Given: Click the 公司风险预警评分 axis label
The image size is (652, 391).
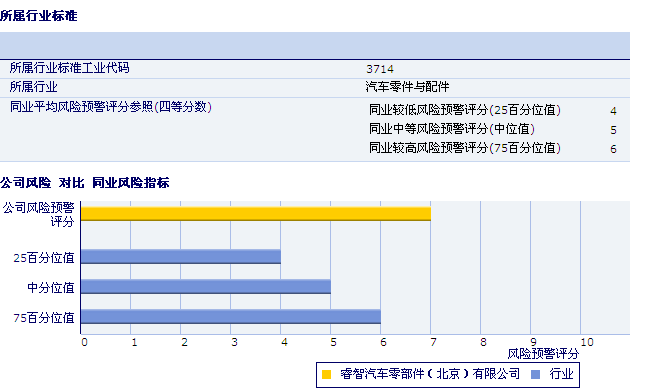Looking at the screenshot, I should tap(39, 214).
